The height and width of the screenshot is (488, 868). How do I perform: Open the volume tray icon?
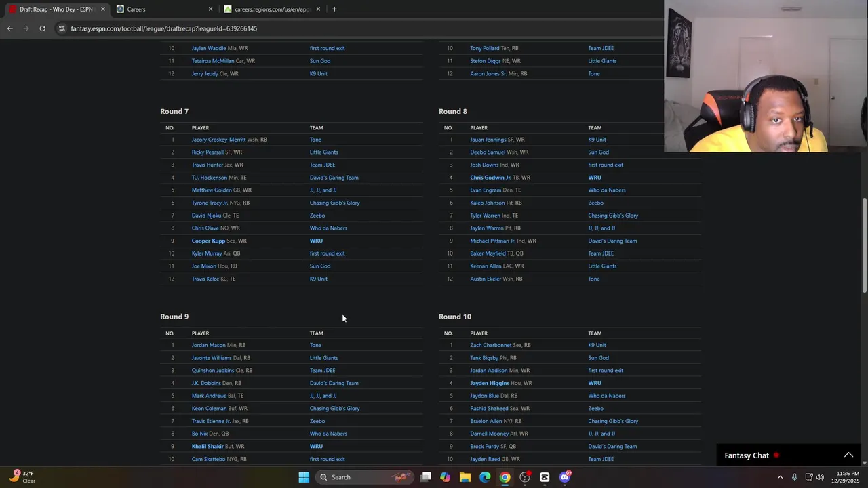pyautogui.click(x=820, y=477)
